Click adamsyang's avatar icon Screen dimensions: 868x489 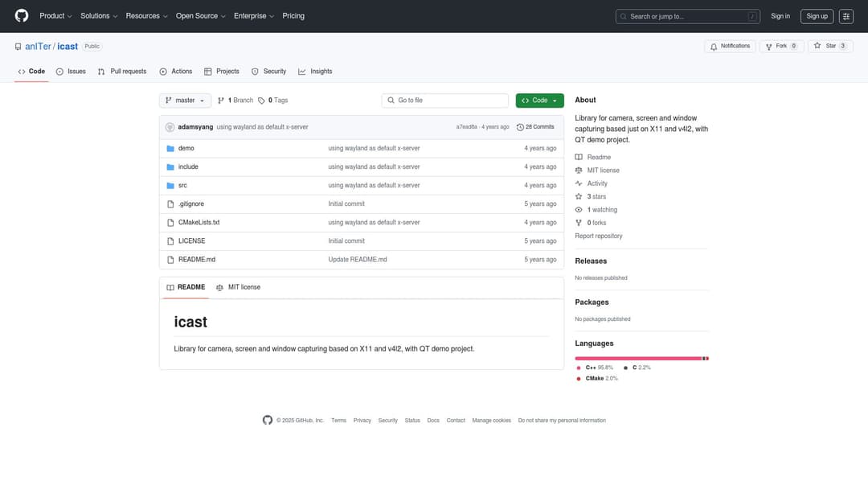[170, 127]
